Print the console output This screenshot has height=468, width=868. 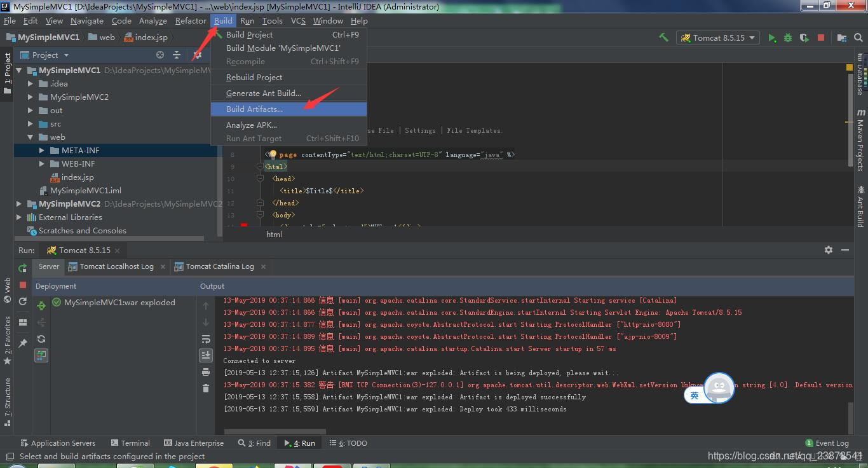tap(206, 372)
